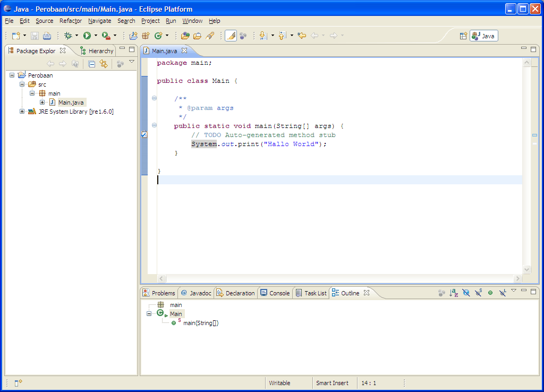The height and width of the screenshot is (392, 544).
Task: Click the task marker beside the TODO line
Action: click(144, 134)
